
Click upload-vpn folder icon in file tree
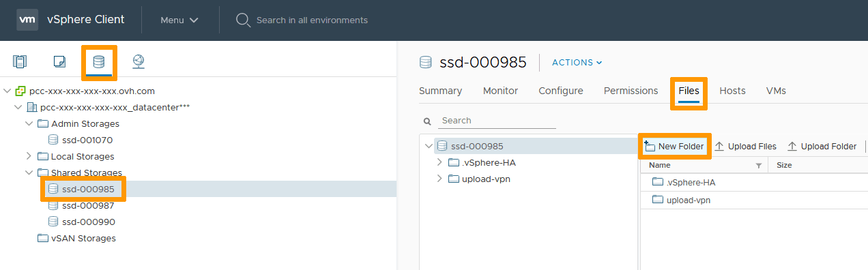point(454,179)
